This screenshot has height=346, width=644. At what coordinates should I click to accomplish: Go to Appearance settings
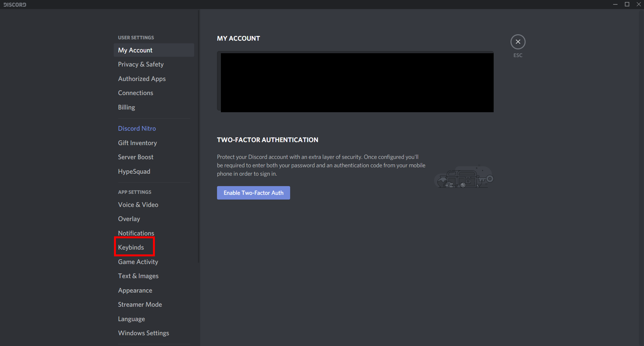point(154,290)
